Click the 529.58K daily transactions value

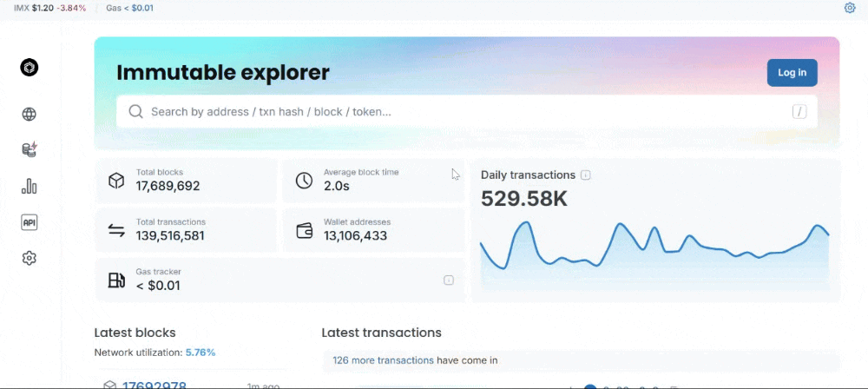coord(524,199)
